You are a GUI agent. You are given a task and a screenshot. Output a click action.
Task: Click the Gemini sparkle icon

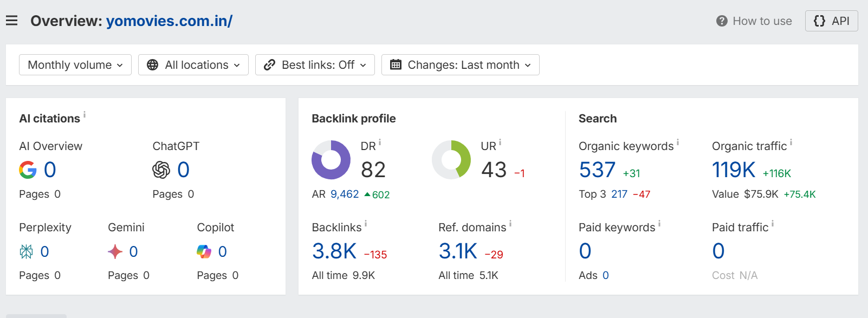[115, 251]
